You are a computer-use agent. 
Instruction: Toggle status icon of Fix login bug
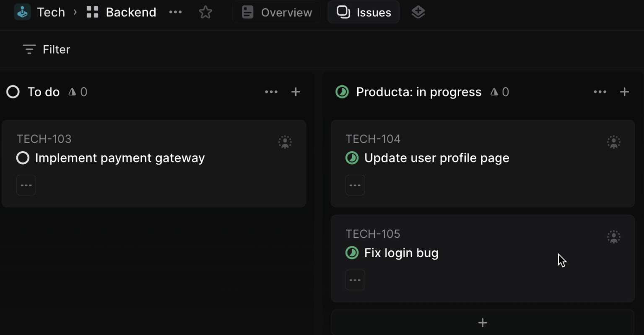[352, 253]
